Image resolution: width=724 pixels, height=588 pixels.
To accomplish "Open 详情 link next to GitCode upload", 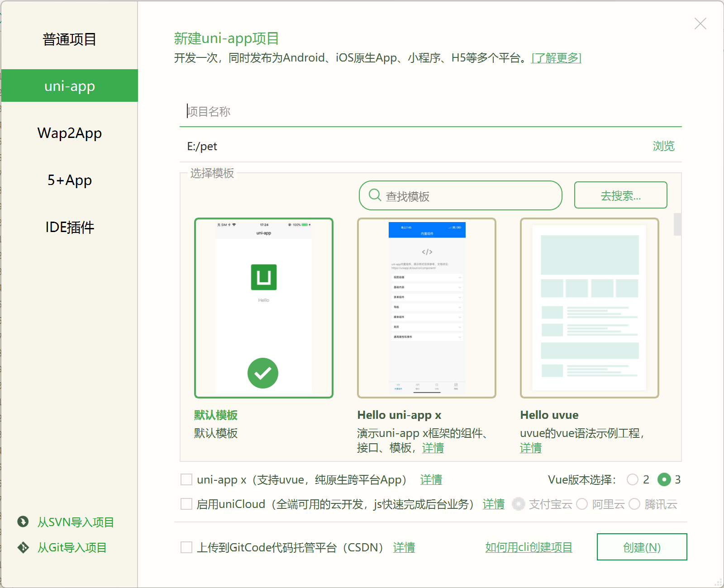I will 404,547.
